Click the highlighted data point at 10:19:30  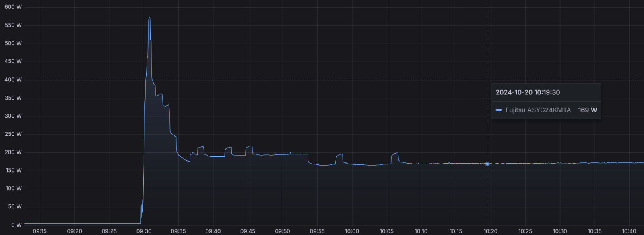[x=487, y=164]
